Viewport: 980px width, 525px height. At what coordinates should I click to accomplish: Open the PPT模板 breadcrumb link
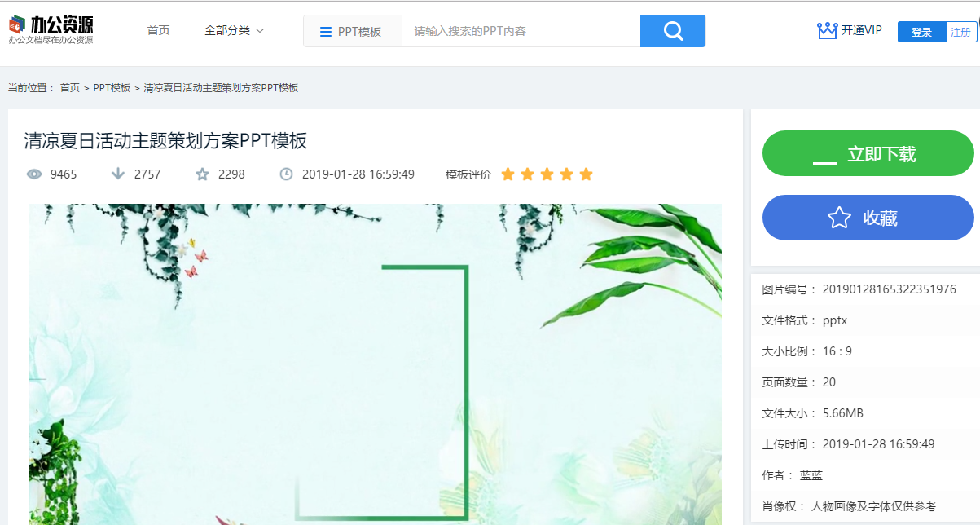click(112, 88)
